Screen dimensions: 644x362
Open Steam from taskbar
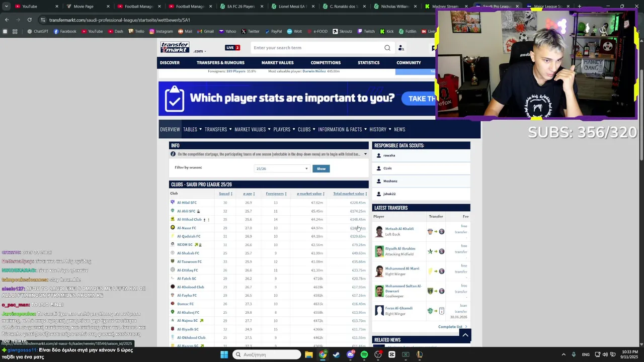pyautogui.click(x=336, y=354)
